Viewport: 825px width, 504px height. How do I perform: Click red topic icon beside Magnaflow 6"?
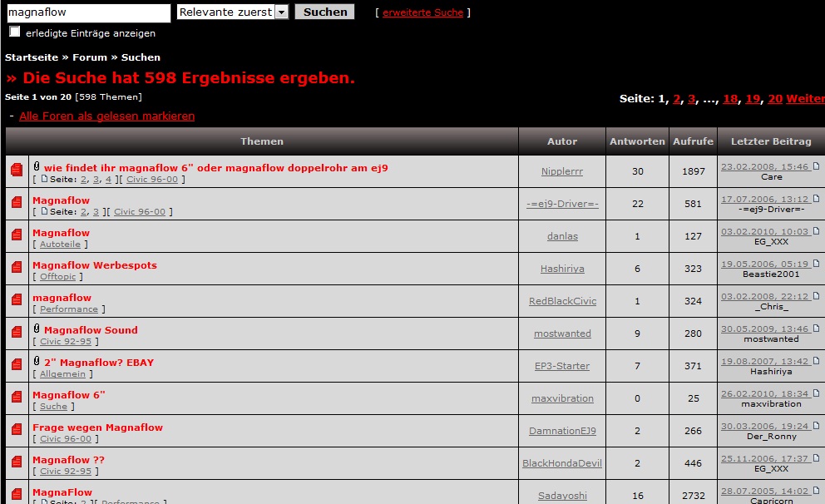(x=17, y=397)
